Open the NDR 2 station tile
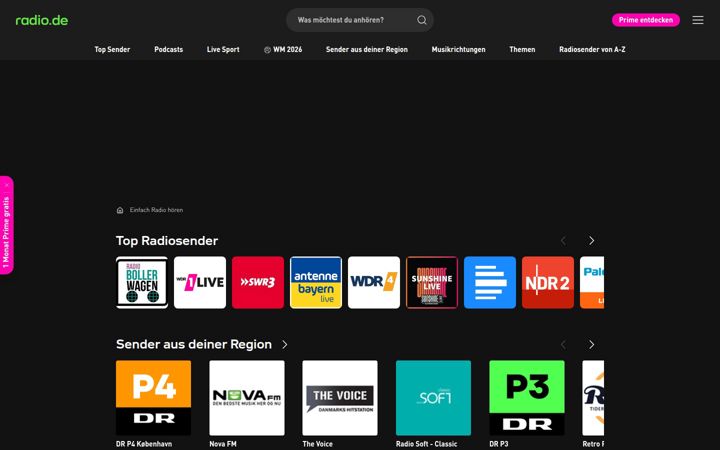The width and height of the screenshot is (720, 450). pos(548,282)
